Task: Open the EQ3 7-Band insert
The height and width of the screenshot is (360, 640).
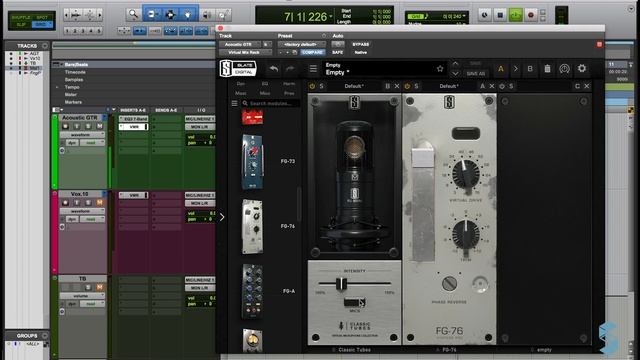Action: tap(133, 119)
